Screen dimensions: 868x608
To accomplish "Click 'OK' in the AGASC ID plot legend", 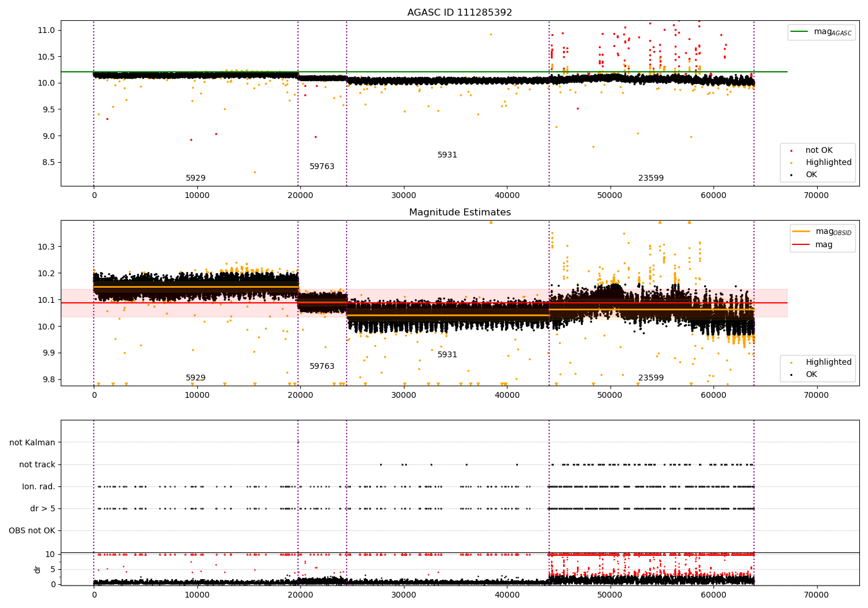I will tap(811, 174).
